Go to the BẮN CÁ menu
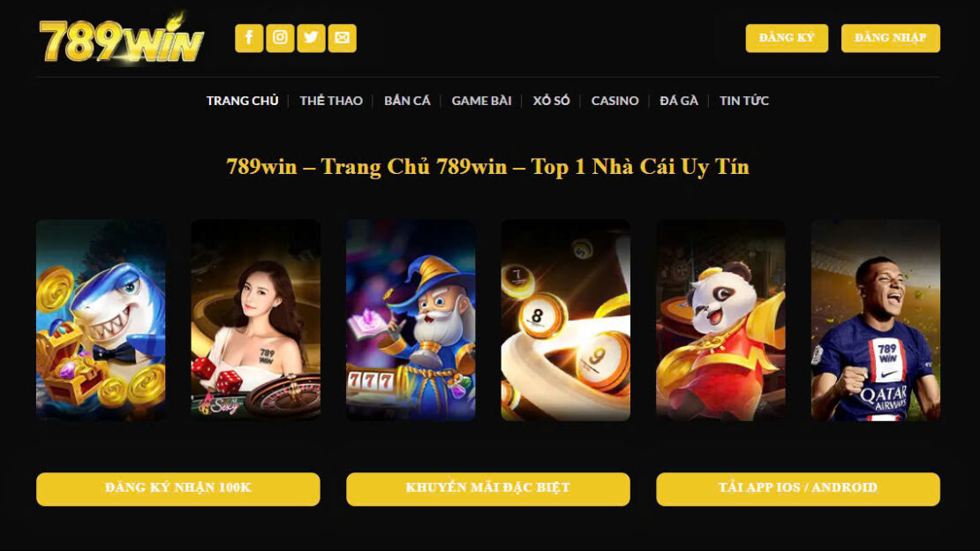 (x=408, y=101)
